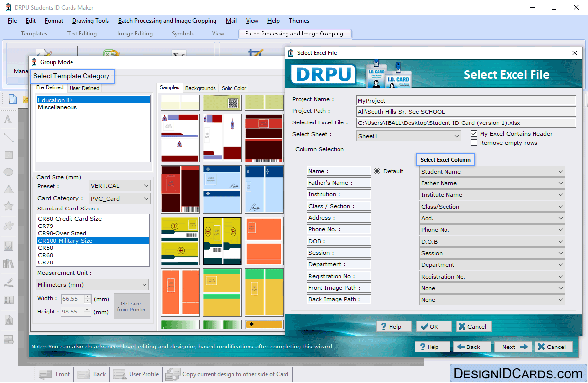Click OK in Select Excel File dialog
588x383 pixels.
434,327
